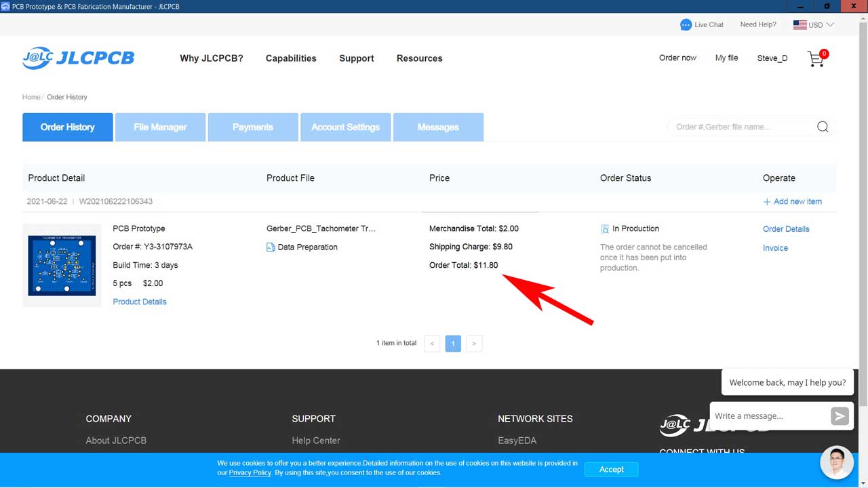Click the JLCPCB logo

(78, 58)
